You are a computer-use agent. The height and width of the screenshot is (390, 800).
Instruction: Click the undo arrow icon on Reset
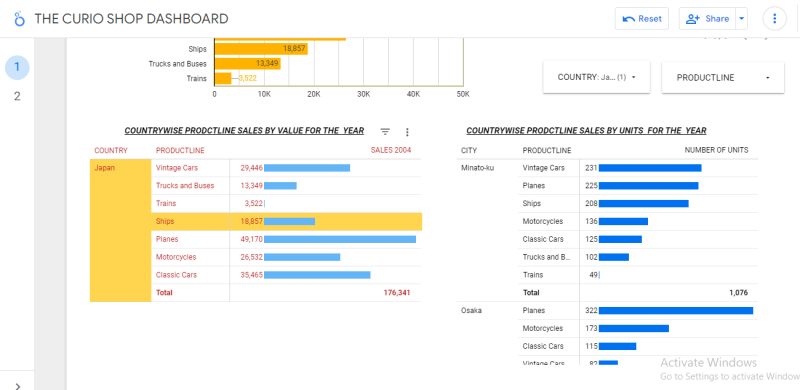point(629,19)
